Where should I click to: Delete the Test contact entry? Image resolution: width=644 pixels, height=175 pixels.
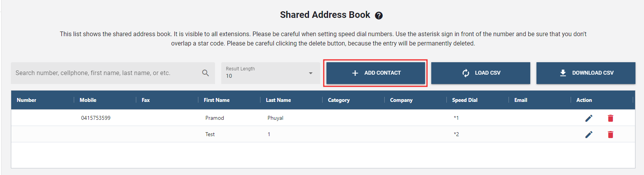click(x=610, y=135)
